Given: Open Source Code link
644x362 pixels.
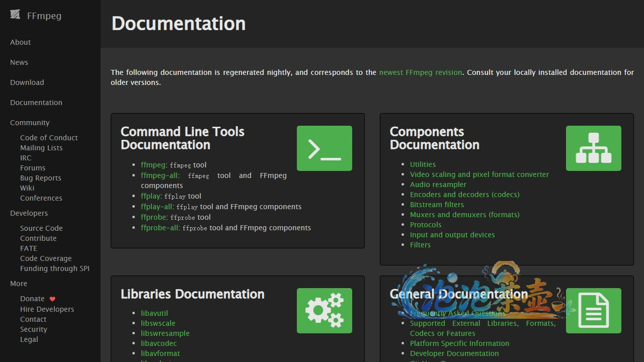Looking at the screenshot, I should [x=41, y=228].
